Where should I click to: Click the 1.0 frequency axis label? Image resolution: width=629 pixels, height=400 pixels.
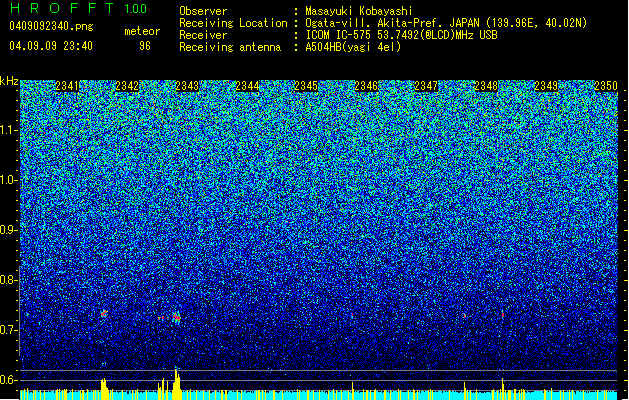tap(9, 180)
